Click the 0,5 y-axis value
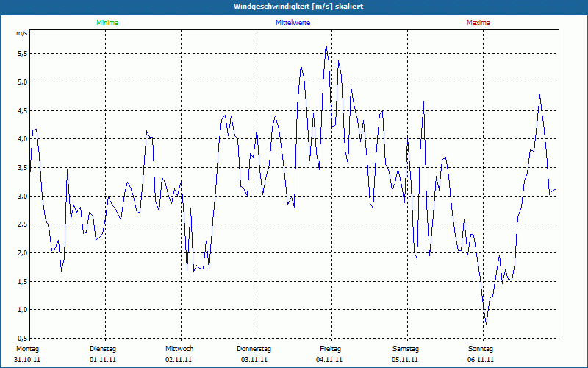This screenshot has width=588, height=368. (x=23, y=338)
